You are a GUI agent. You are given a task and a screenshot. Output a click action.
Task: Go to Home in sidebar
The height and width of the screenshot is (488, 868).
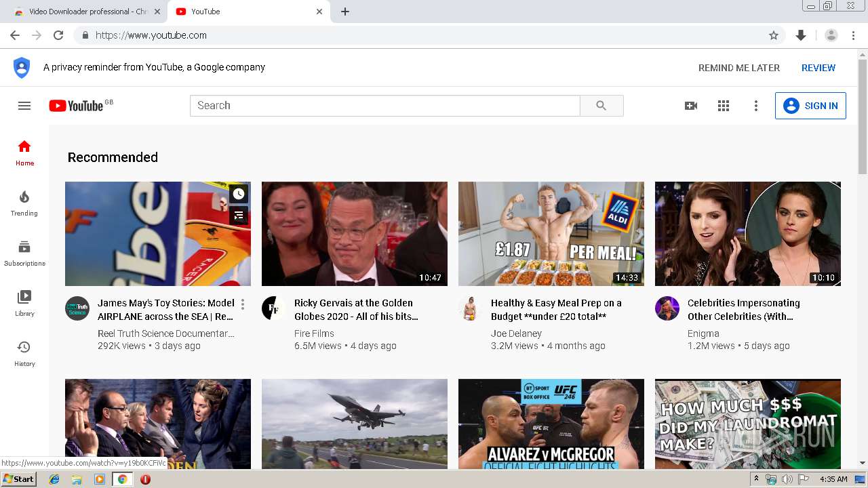click(x=24, y=152)
